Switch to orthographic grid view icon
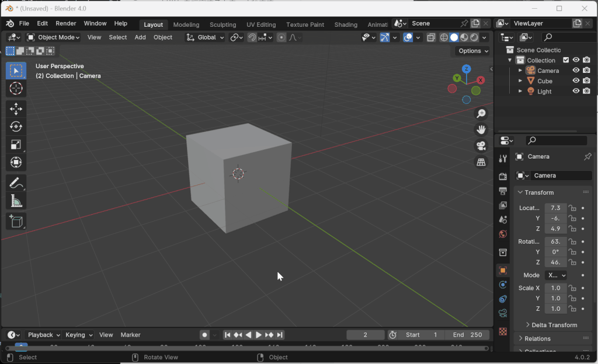Screen dimensions: 598x364 pyautogui.click(x=481, y=163)
